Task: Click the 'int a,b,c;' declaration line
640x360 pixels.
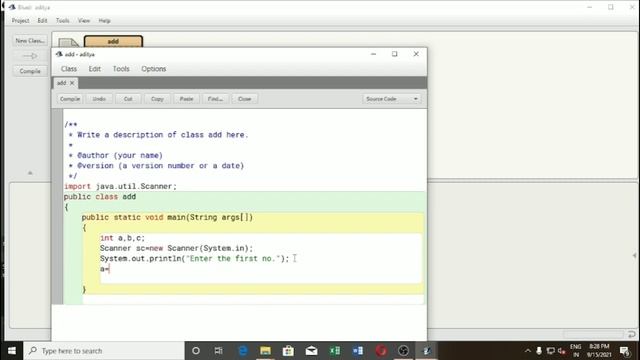Action: [x=122, y=238]
